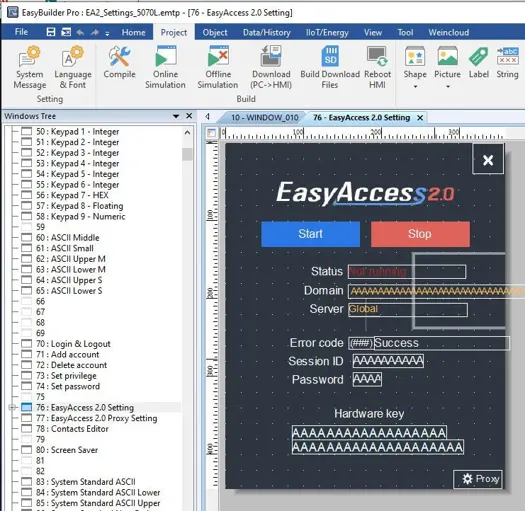Open Language & Font settings
The width and height of the screenshot is (525, 511).
(x=73, y=68)
